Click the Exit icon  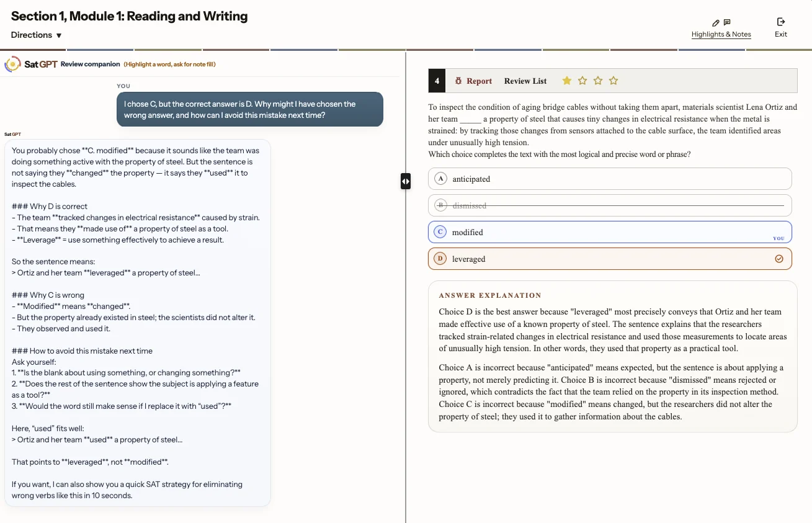[x=781, y=22]
